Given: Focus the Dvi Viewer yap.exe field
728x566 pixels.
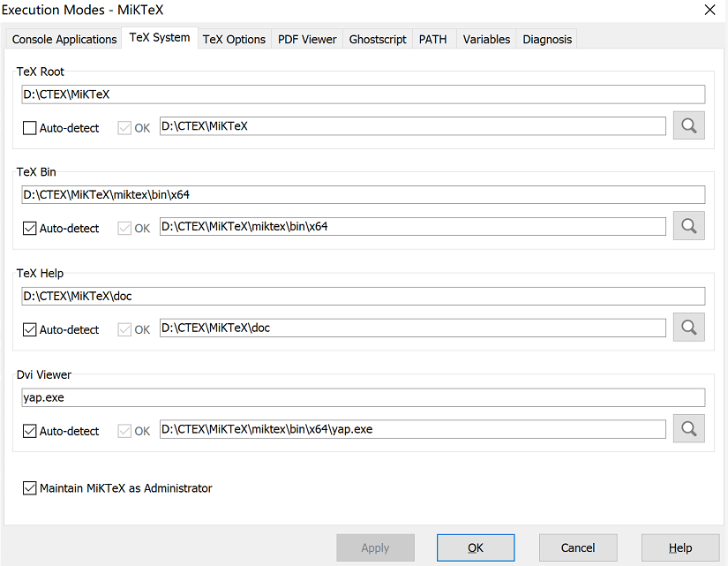Looking at the screenshot, I should point(363,397).
